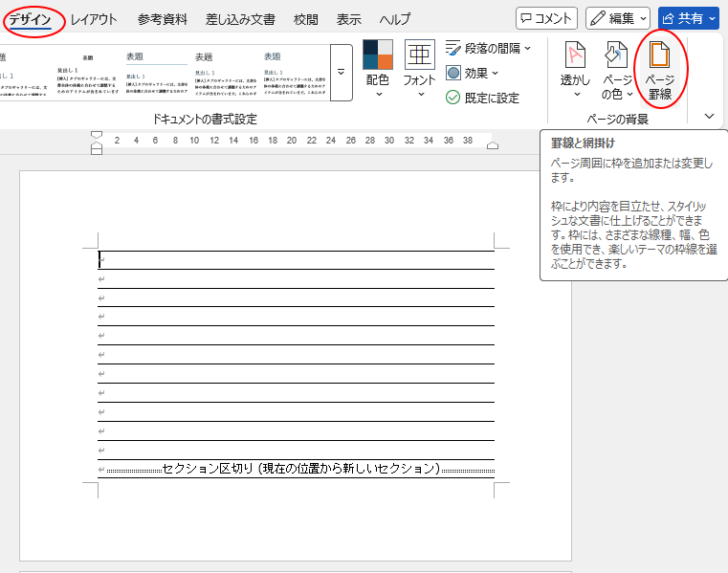This screenshot has width=728, height=573.
Task: Go to the 校閲 tab
Action: point(306,20)
